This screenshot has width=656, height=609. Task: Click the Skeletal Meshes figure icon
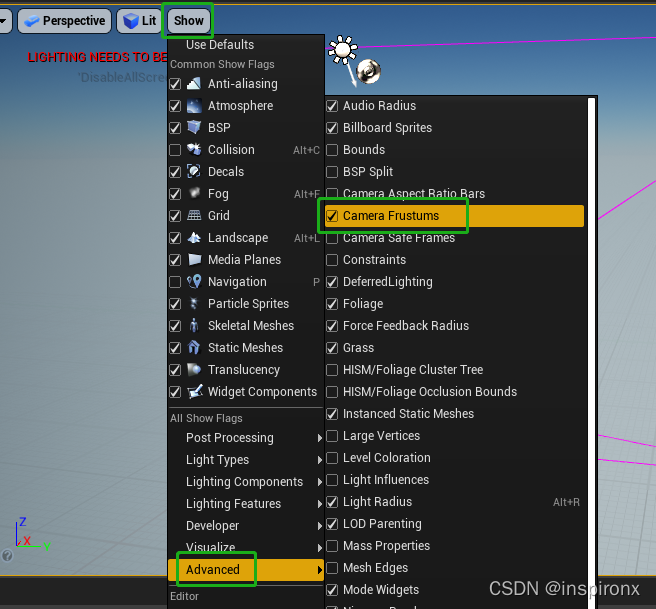point(194,325)
